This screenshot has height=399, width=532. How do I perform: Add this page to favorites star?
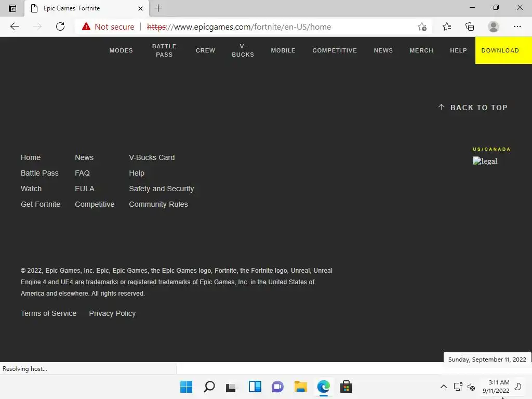pos(422,26)
